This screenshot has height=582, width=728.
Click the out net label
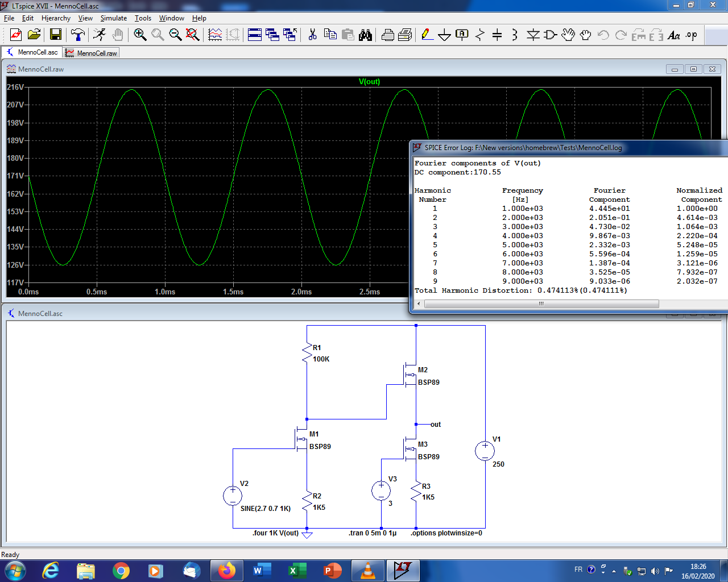pos(436,425)
